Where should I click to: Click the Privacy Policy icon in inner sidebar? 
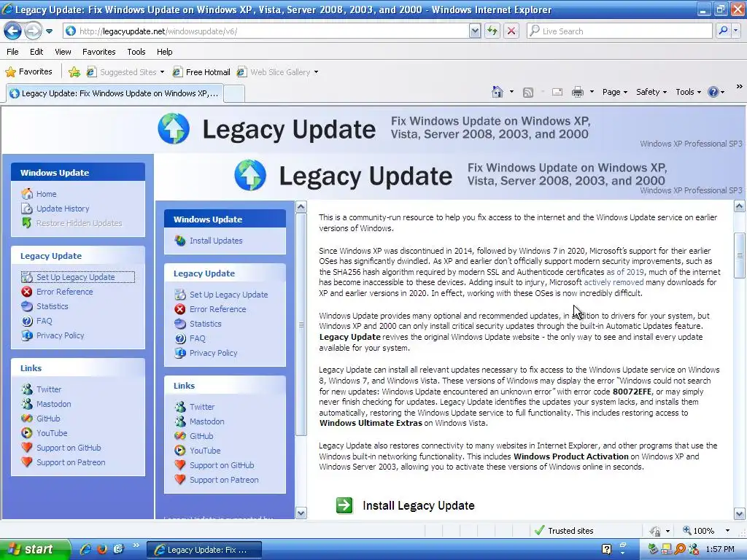pos(180,353)
